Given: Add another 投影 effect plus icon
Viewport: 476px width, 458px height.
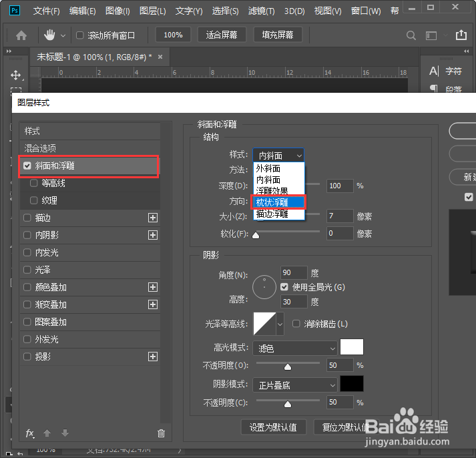Looking at the screenshot, I should pos(153,357).
